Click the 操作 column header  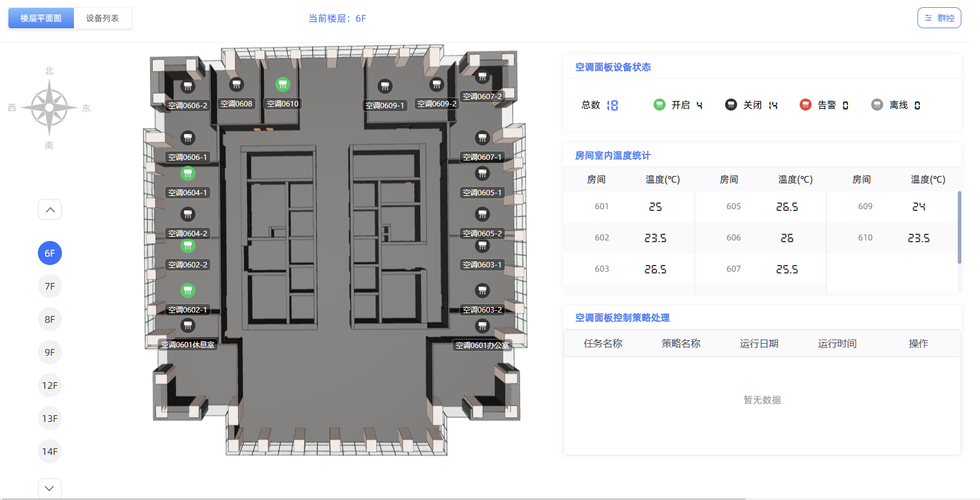coord(919,343)
